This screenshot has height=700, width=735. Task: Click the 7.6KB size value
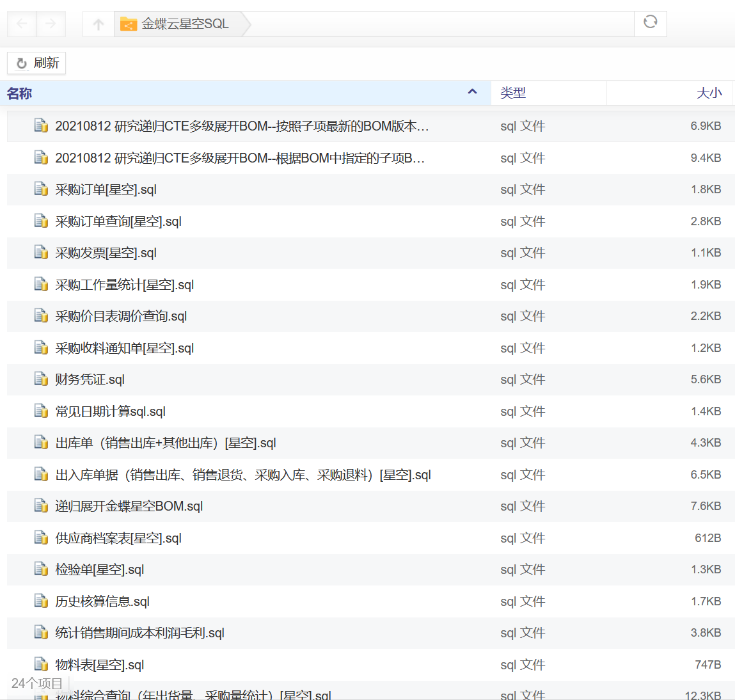click(x=706, y=506)
